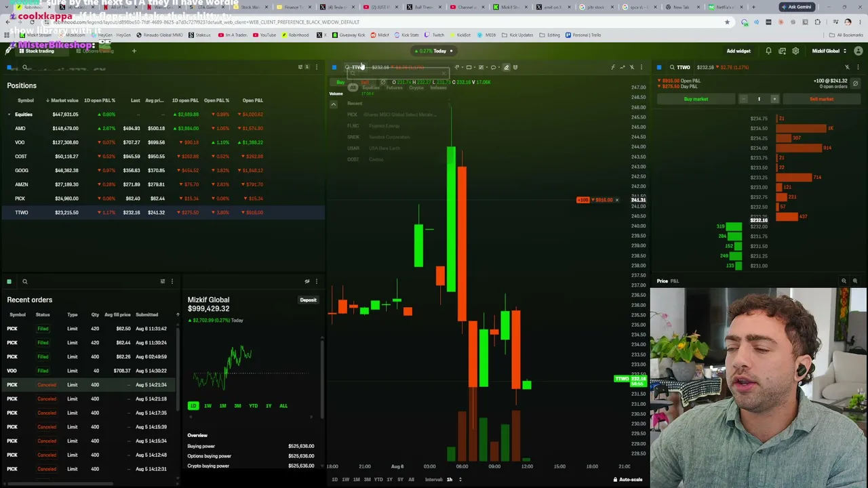The width and height of the screenshot is (868, 488).
Task: Click the cancel-orders icon in order ticket
Action: click(855, 83)
